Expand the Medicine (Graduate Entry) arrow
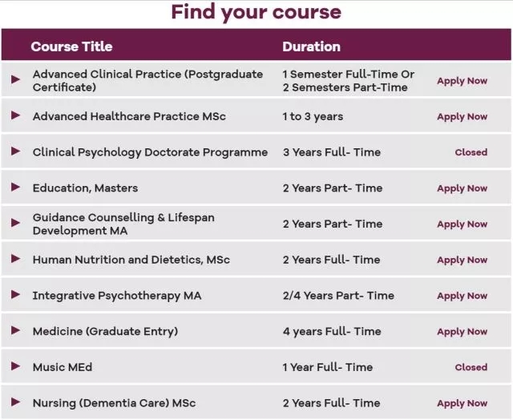Screen dimensions: 513x420 tap(16, 331)
